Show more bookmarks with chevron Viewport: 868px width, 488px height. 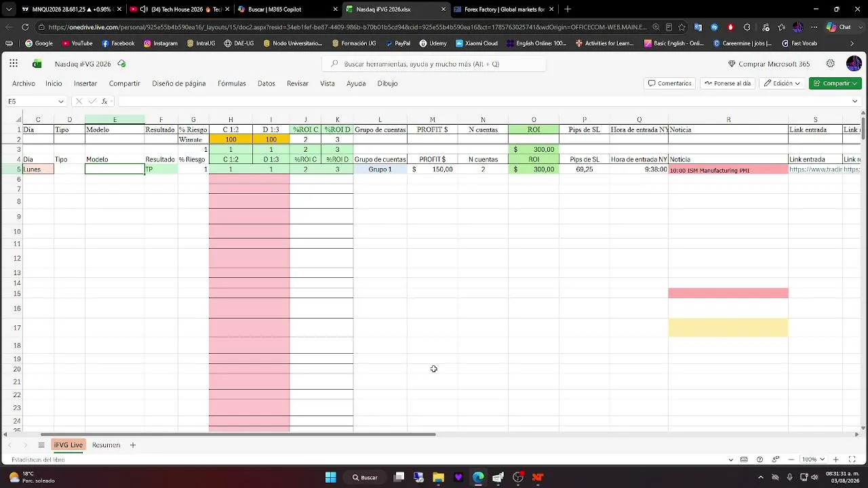point(852,43)
